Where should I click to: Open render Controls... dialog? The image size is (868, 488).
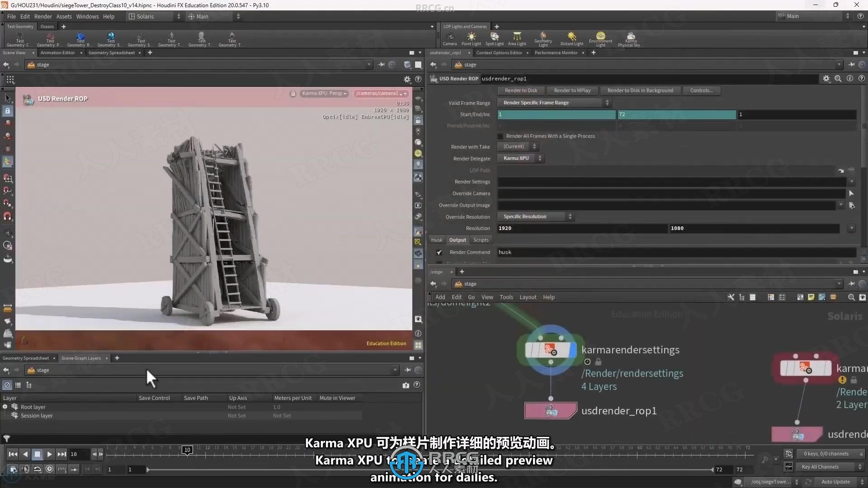click(x=701, y=90)
